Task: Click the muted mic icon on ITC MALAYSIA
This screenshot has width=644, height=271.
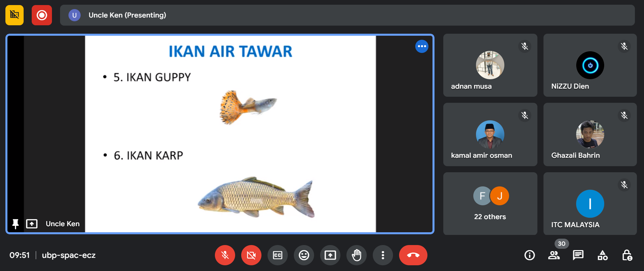Action: coord(624,185)
